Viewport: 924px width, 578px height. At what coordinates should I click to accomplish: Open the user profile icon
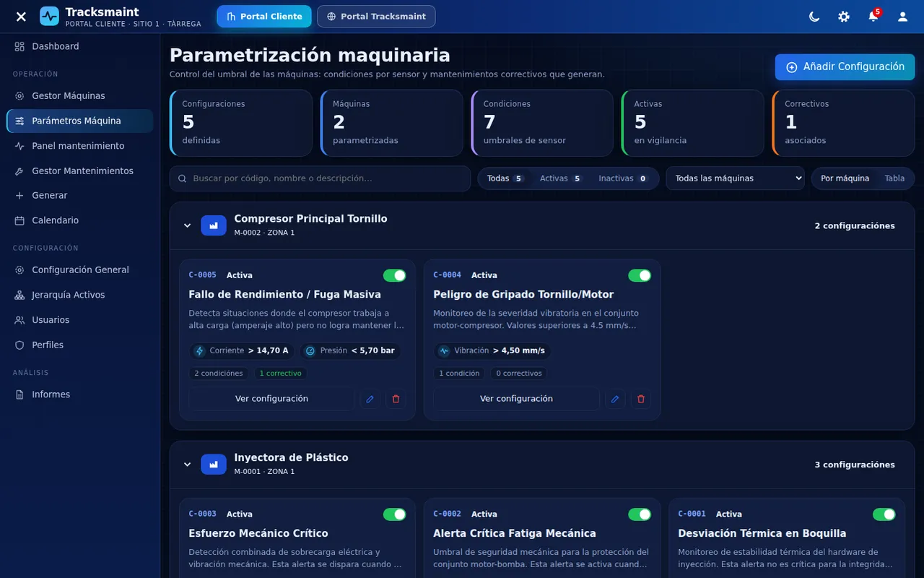[x=902, y=17]
